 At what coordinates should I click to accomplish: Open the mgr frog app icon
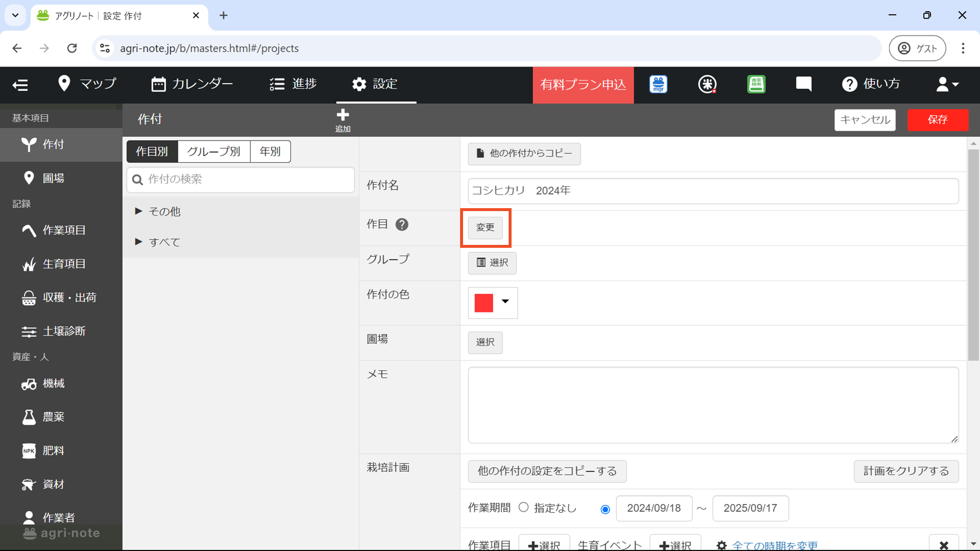tap(658, 84)
